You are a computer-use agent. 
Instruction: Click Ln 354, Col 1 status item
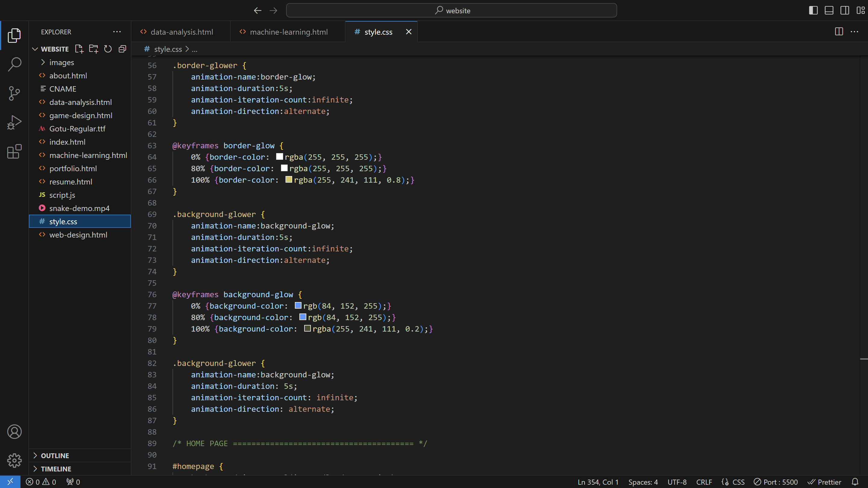coord(598,482)
